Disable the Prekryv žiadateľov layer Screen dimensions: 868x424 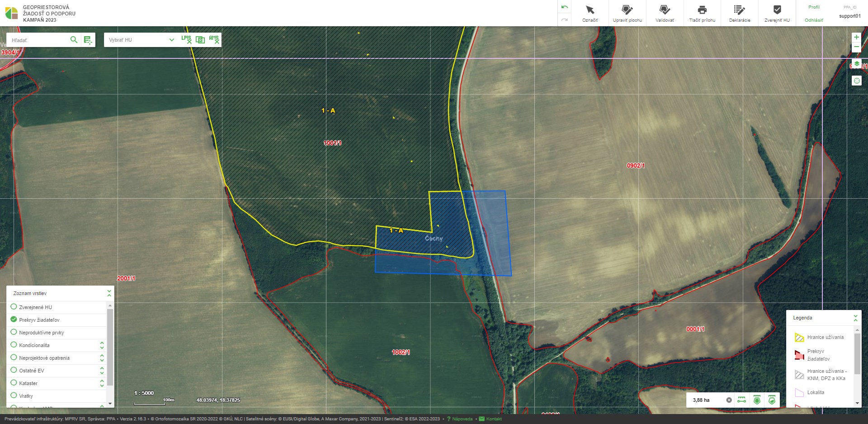click(14, 319)
